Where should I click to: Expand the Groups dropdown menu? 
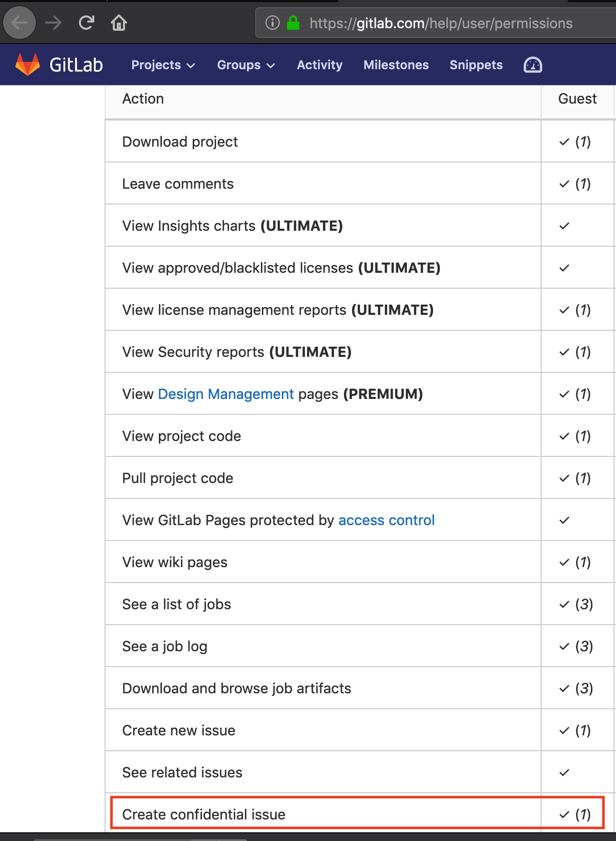[246, 65]
